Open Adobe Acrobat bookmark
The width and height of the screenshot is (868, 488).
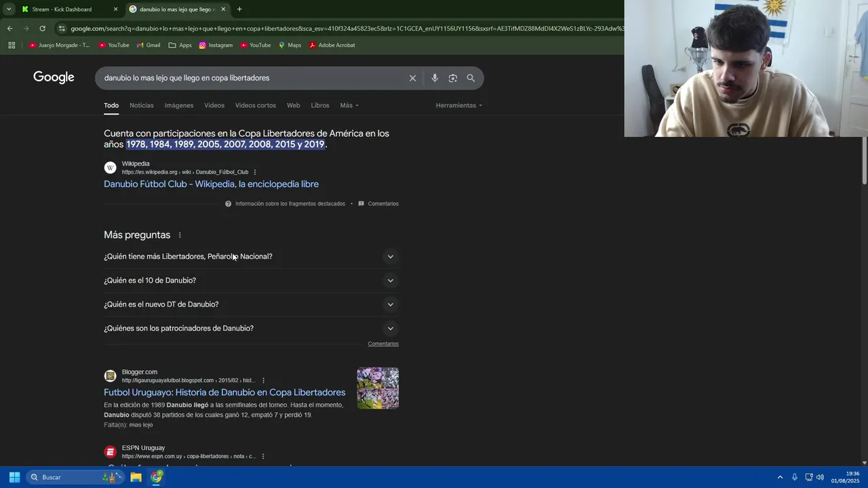(x=332, y=45)
